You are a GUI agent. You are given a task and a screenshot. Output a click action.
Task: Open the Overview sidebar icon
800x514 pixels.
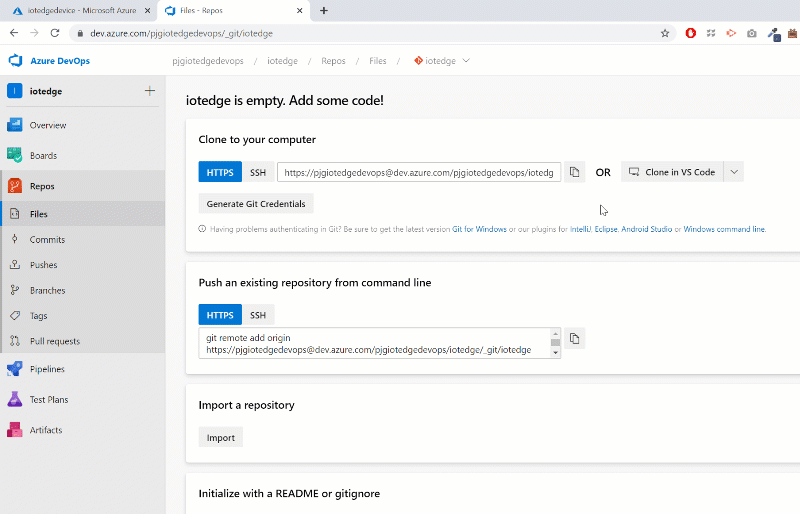[x=15, y=125]
